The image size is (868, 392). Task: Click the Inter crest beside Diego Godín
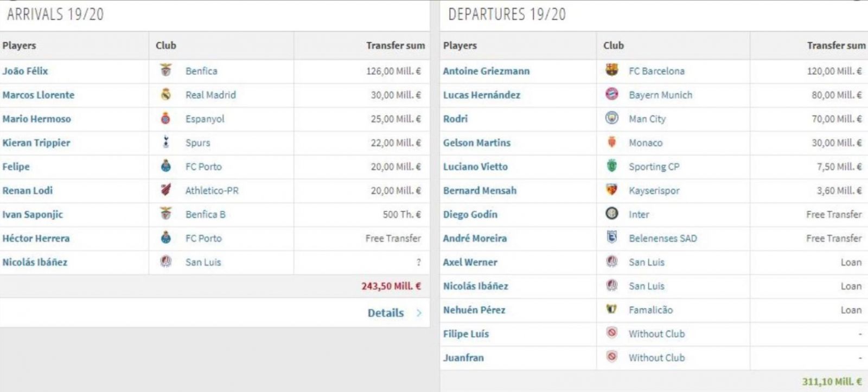coord(611,214)
